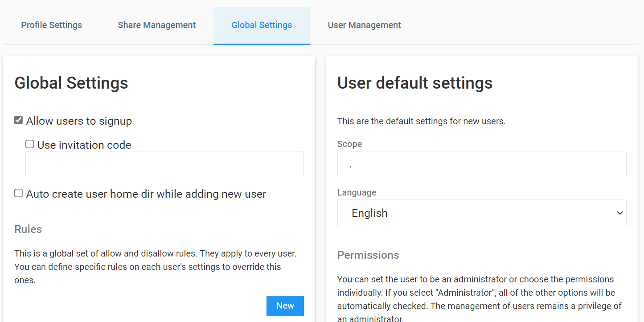Select the Global Settings tab
The height and width of the screenshot is (322, 644).
(x=262, y=25)
